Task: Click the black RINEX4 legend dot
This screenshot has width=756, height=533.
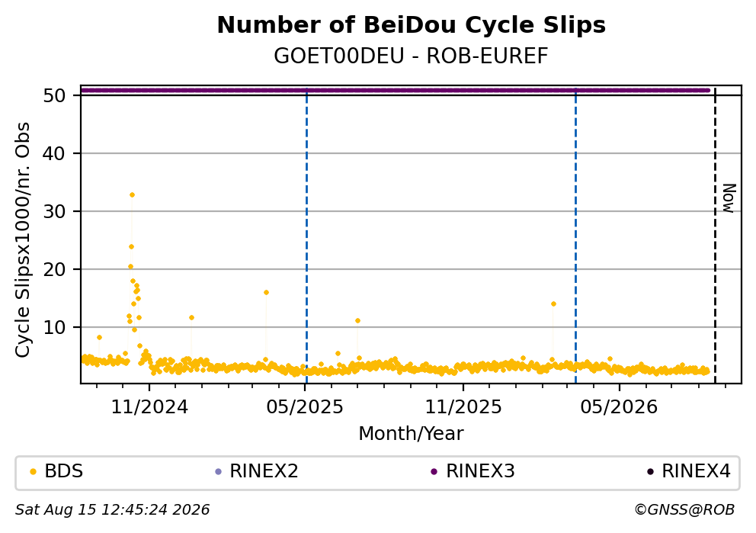Action: click(x=650, y=472)
